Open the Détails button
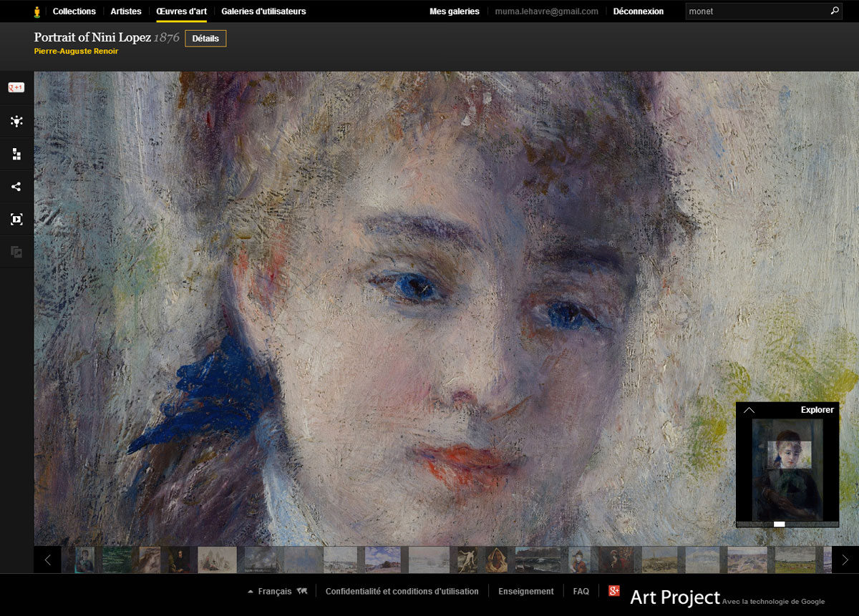The image size is (859, 616). (x=205, y=39)
